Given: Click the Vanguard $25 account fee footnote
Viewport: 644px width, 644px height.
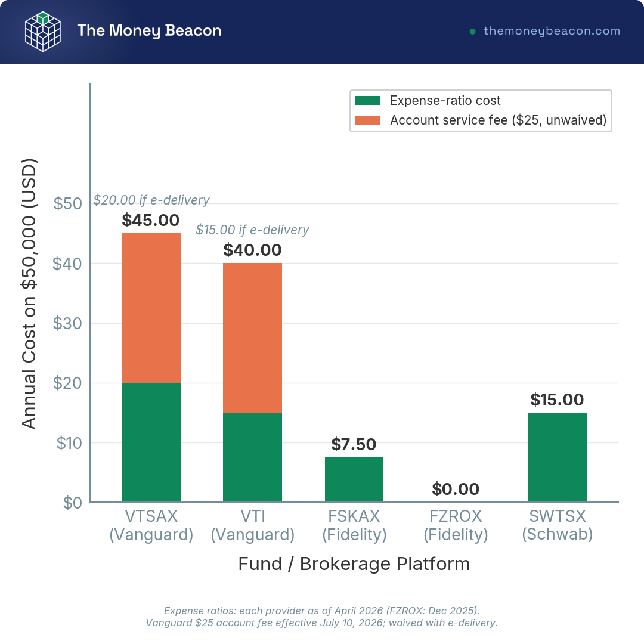Looking at the screenshot, I should (x=322, y=623).
